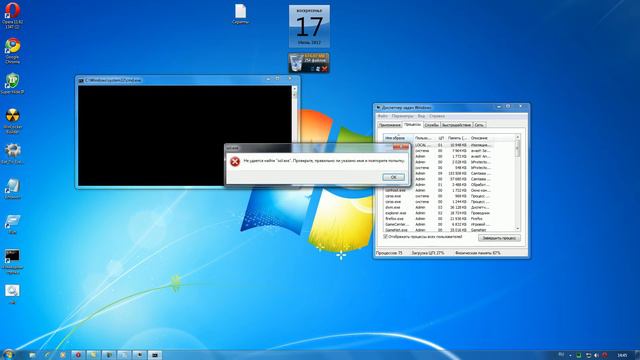Open the Вид menu in Task Manager
The height and width of the screenshot is (360, 640).
[x=421, y=116]
